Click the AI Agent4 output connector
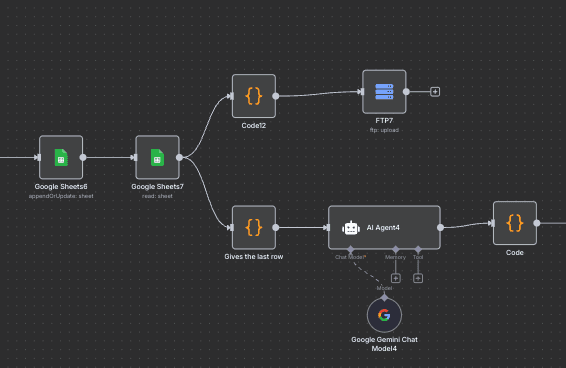 [440, 228]
